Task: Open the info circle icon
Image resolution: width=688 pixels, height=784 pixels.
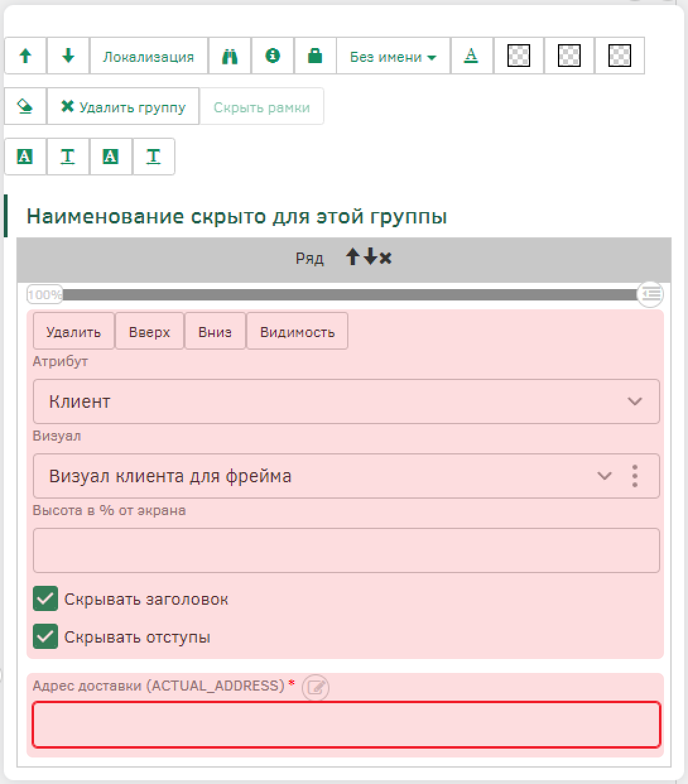Action: point(273,56)
